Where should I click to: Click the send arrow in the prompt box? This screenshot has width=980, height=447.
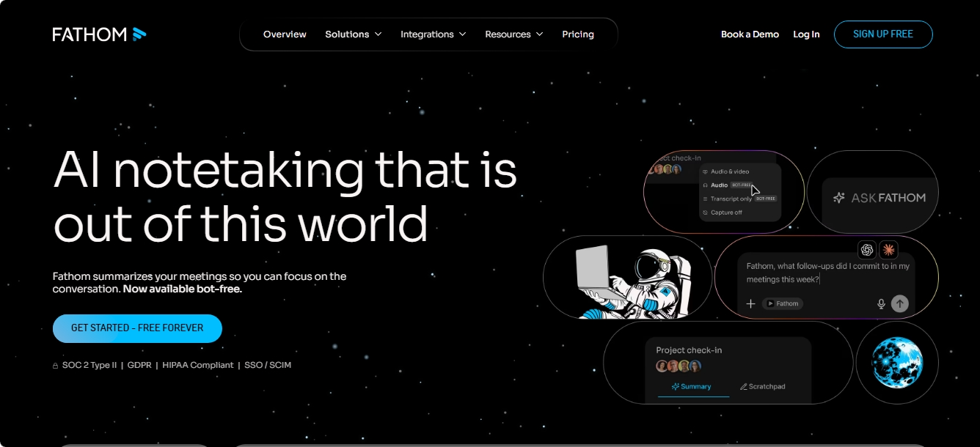pos(900,303)
